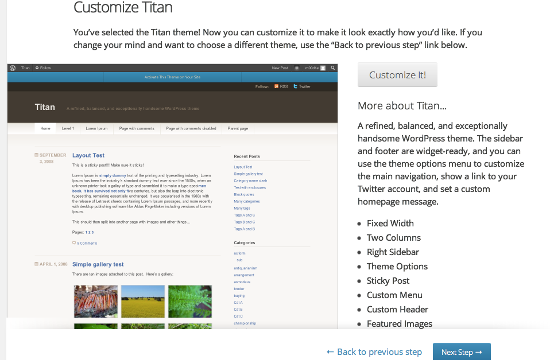This screenshot has width=550, height=360.
Task: Click the search magnifier in preview admin bar
Action: tap(333, 68)
